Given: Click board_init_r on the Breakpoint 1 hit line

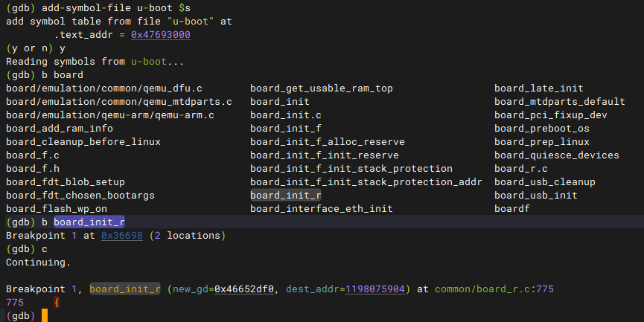Looking at the screenshot, I should click(x=125, y=289).
